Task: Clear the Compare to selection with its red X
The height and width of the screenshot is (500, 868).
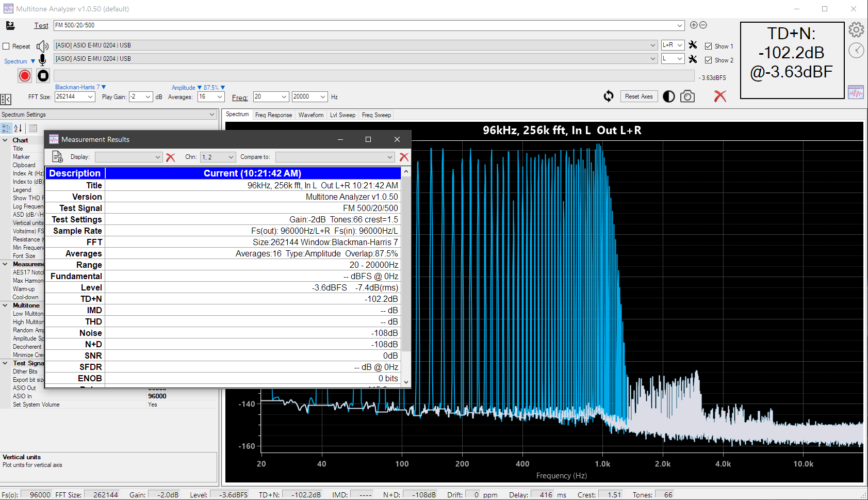Action: click(404, 157)
